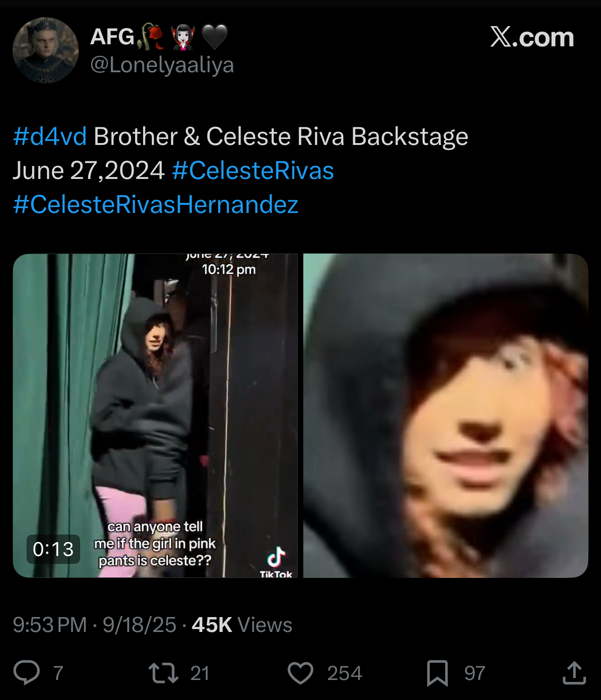Open the share upload icon

coord(574,673)
